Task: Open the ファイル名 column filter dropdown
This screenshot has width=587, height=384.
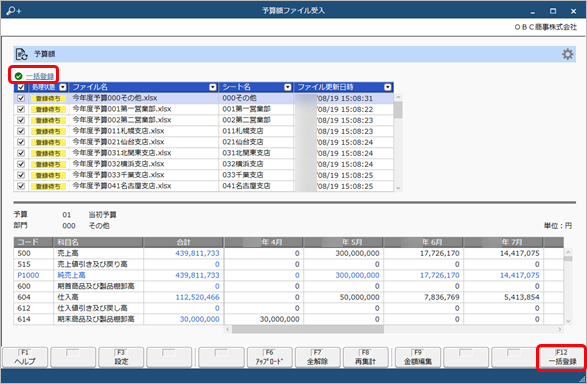Action: (213, 87)
